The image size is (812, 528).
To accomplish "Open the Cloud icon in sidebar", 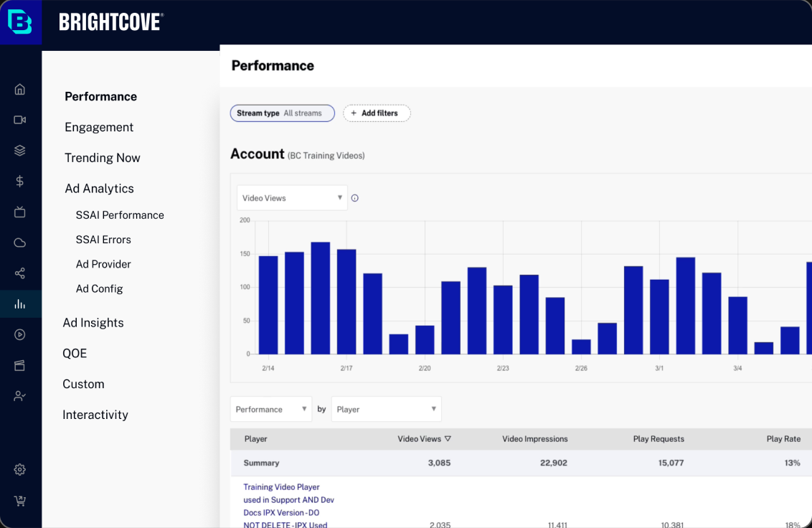I will [19, 242].
